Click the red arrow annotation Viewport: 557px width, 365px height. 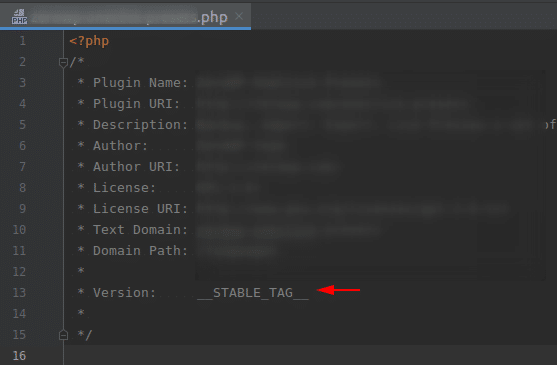click(x=338, y=290)
